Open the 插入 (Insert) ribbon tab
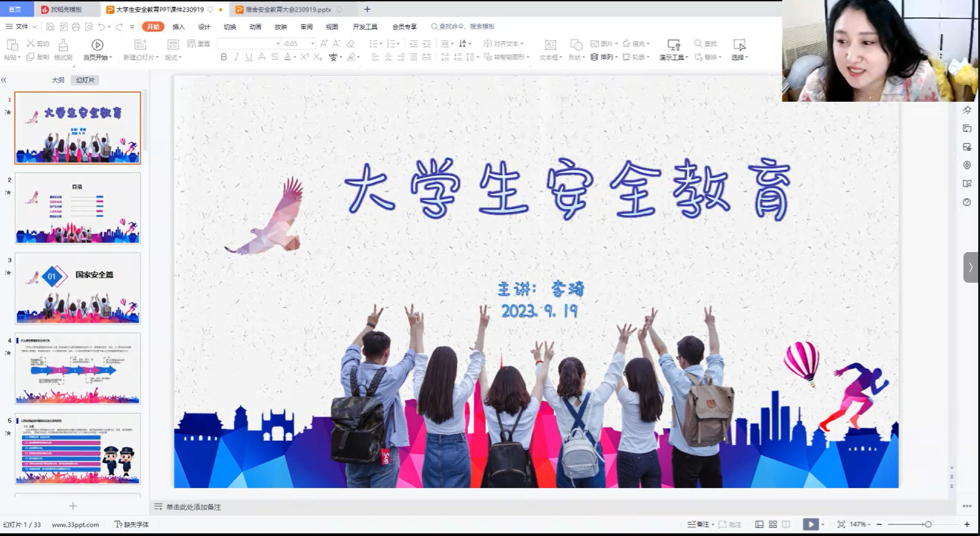The image size is (980, 536). click(x=178, y=26)
